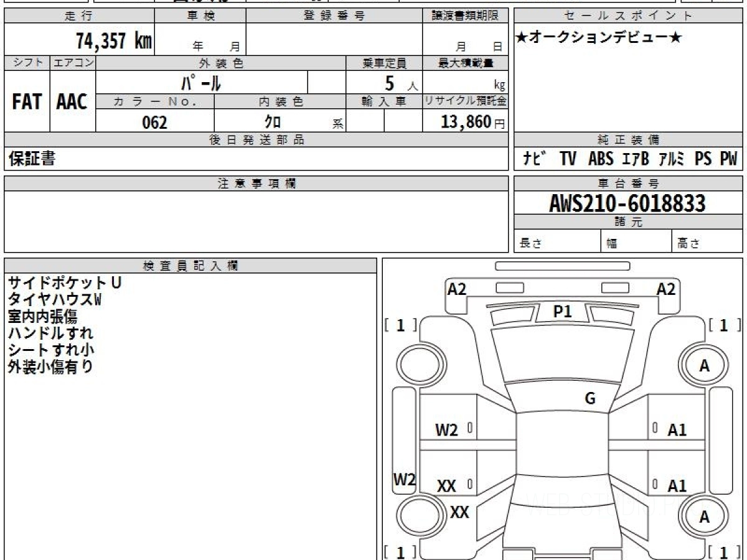This screenshot has width=747, height=560.
Task: Select the 最大積載量 header
Action: tap(465, 63)
